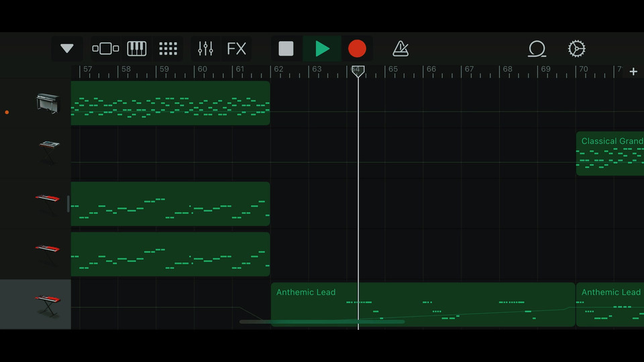Open song Settings gear
Viewport: 644px width, 362px height.
pos(577,48)
